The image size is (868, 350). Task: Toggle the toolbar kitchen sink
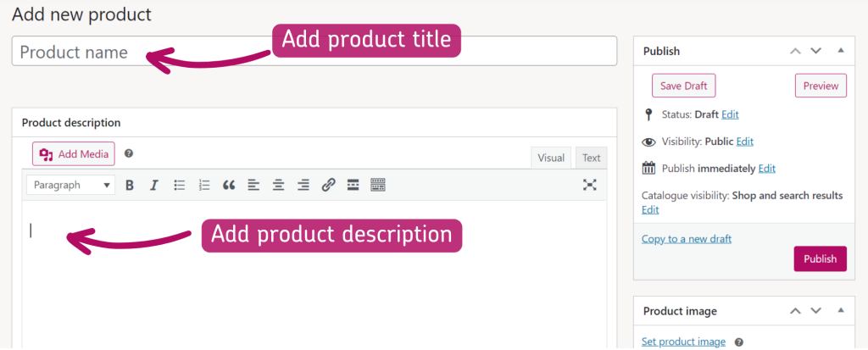click(378, 185)
